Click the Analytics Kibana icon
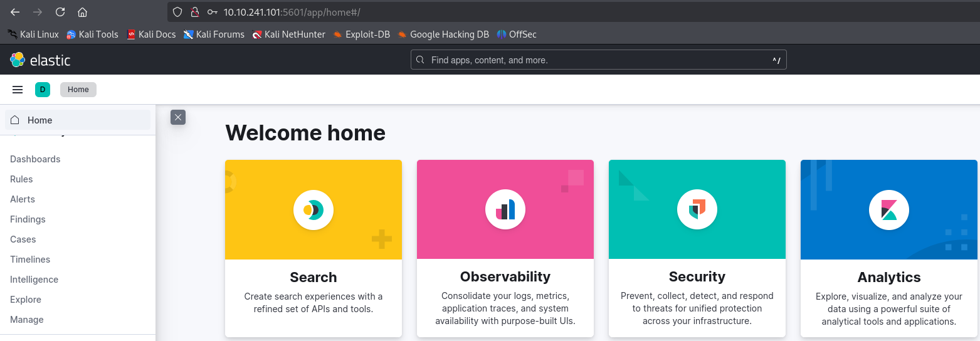The image size is (980, 341). coord(889,209)
